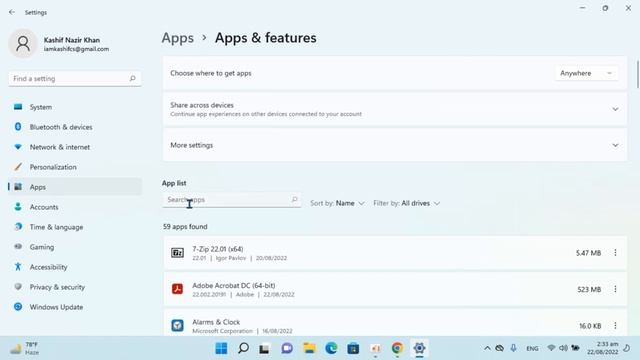
Task: Click into the Search apps field
Action: (x=231, y=200)
